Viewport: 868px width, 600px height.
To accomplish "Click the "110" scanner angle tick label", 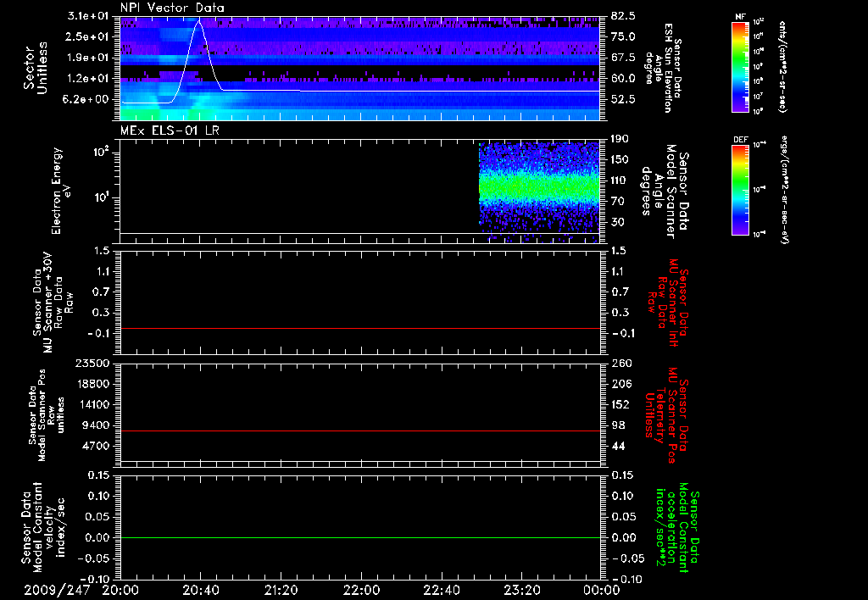I will point(620,181).
